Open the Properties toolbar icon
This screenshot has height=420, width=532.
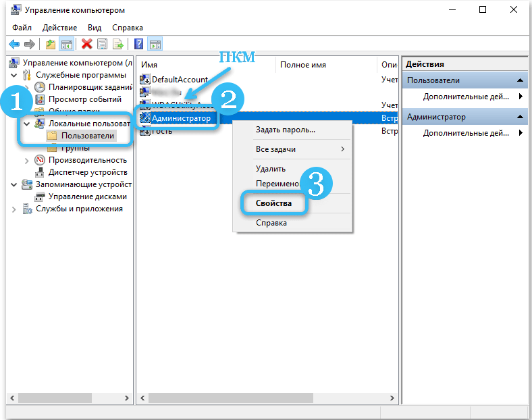(x=102, y=45)
